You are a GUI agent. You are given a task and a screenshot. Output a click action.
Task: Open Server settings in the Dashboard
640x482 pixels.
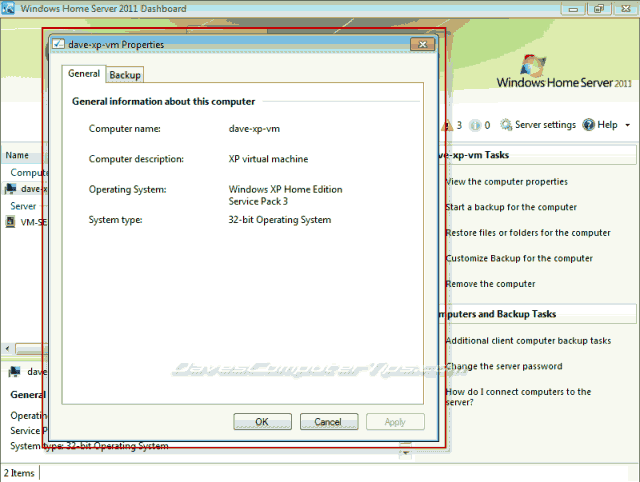538,124
